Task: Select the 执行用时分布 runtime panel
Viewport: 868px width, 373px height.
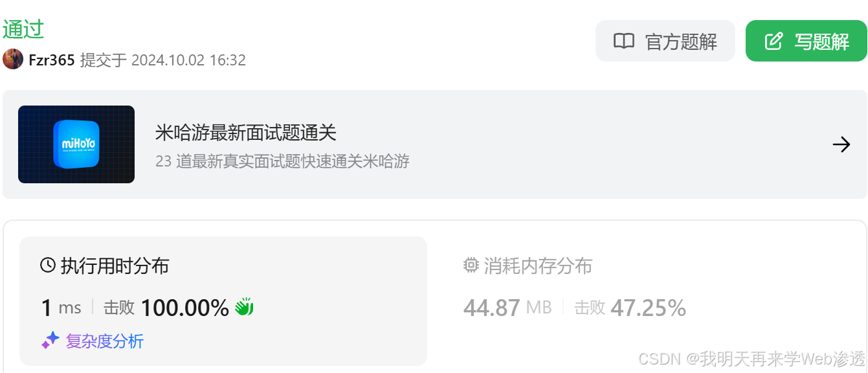Action: [x=223, y=301]
